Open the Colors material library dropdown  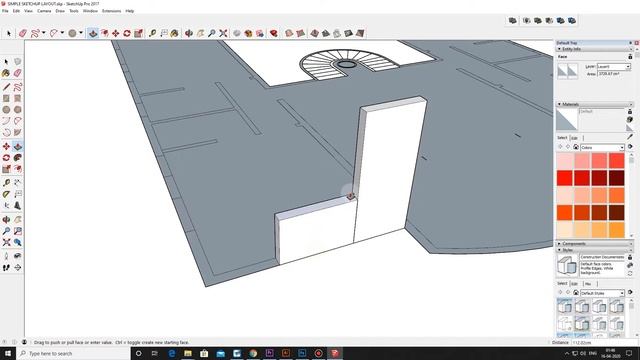pyautogui.click(x=622, y=147)
